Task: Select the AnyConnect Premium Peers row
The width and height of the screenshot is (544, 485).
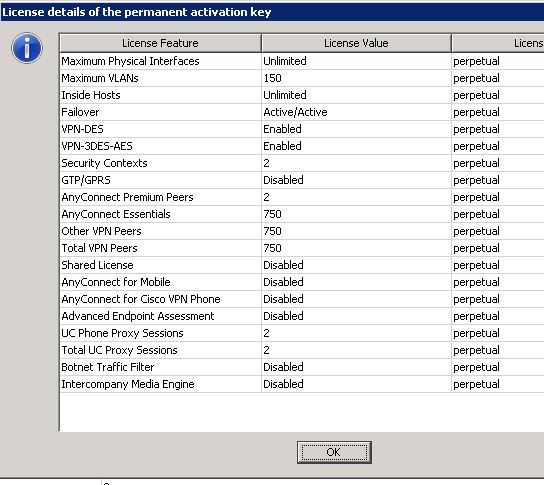Action: tap(302, 197)
